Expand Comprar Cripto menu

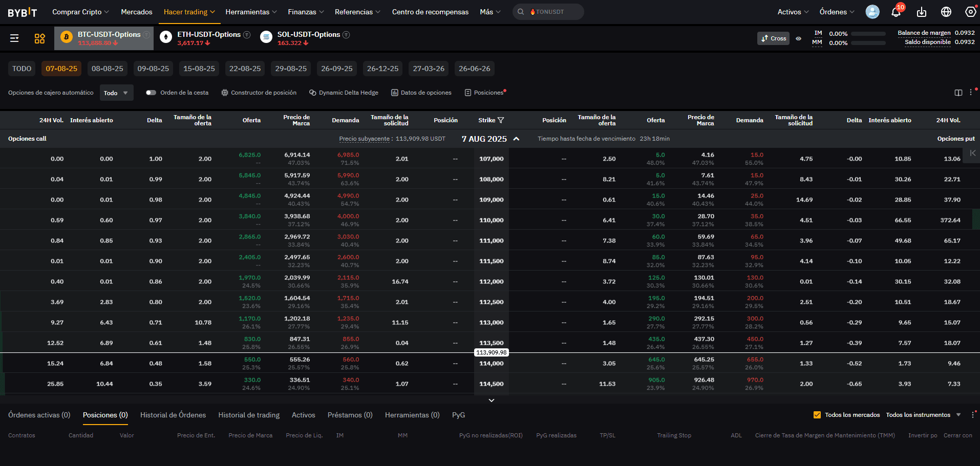click(80, 12)
